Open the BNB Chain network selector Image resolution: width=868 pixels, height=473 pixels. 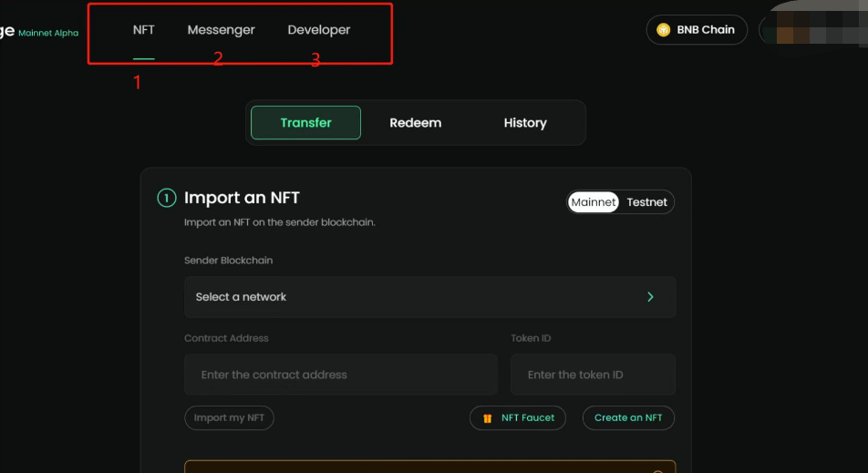[697, 30]
